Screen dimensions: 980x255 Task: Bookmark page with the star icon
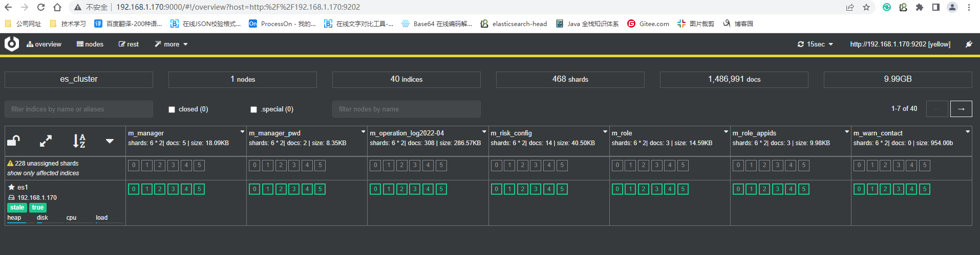(x=866, y=7)
